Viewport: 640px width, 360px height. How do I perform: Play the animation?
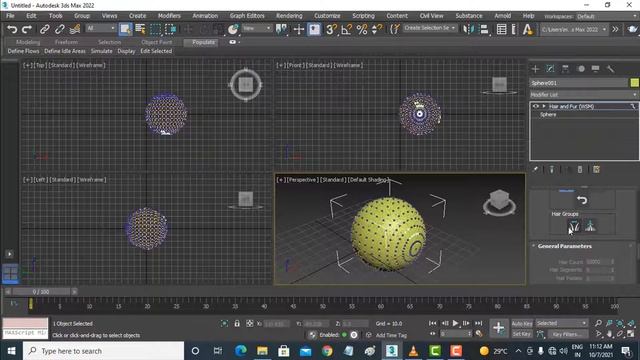point(455,323)
